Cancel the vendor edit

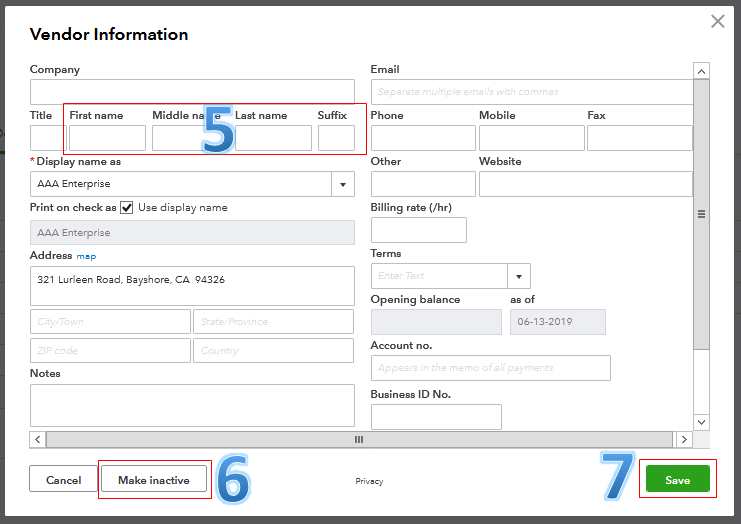(x=63, y=480)
